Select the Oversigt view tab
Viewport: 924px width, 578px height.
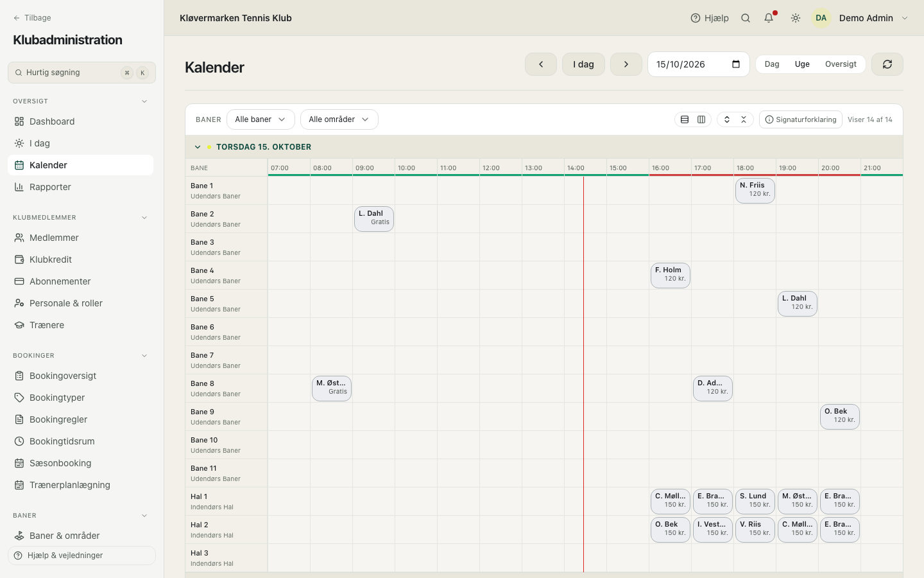841,64
